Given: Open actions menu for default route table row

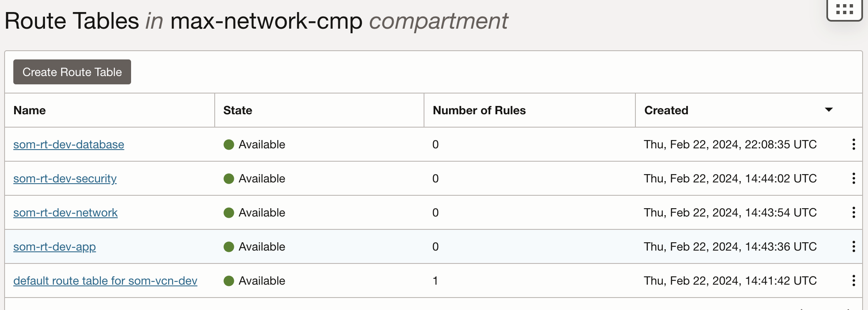Looking at the screenshot, I should coord(853,280).
